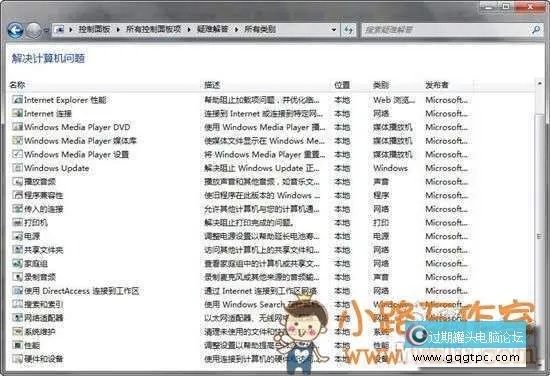The width and height of the screenshot is (550, 376).
Task: Click the description '解决阻止打印完成的问题。'
Action: [x=249, y=223]
